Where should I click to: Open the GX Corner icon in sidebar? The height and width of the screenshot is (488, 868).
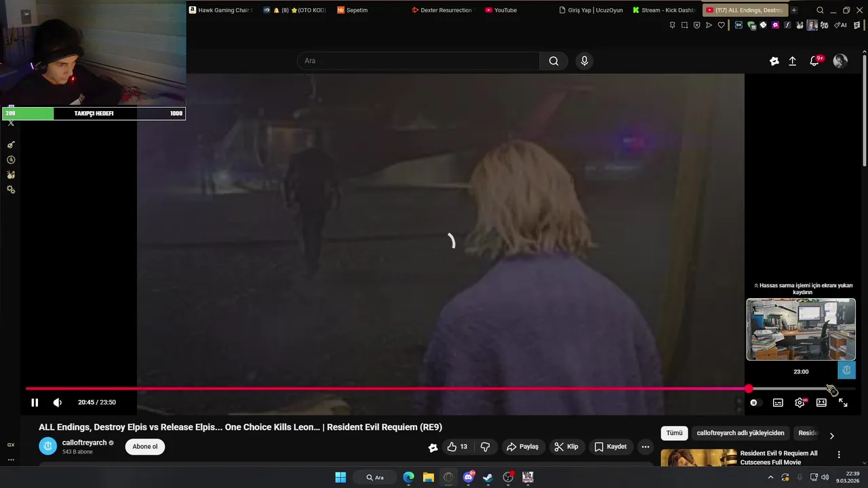point(11,445)
